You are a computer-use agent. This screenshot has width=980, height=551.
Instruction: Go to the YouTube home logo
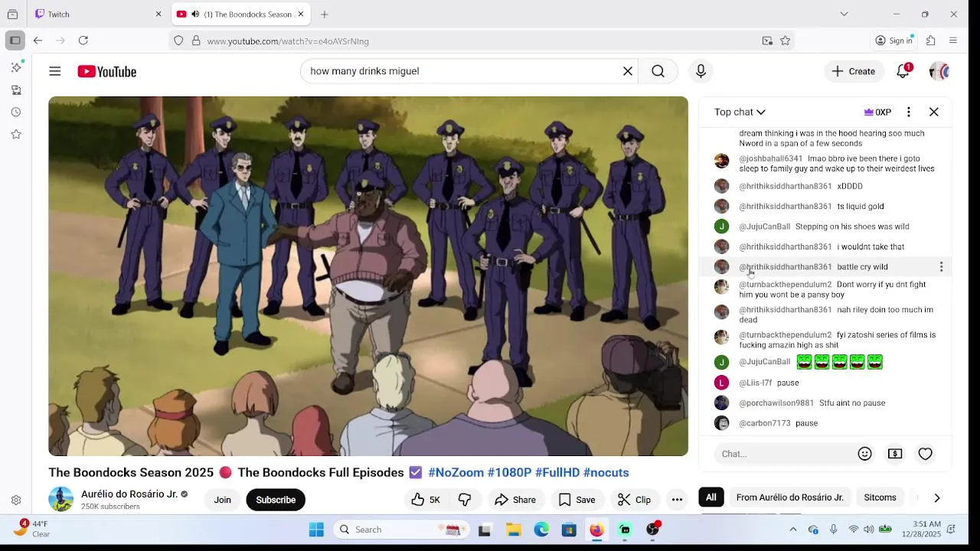[106, 71]
